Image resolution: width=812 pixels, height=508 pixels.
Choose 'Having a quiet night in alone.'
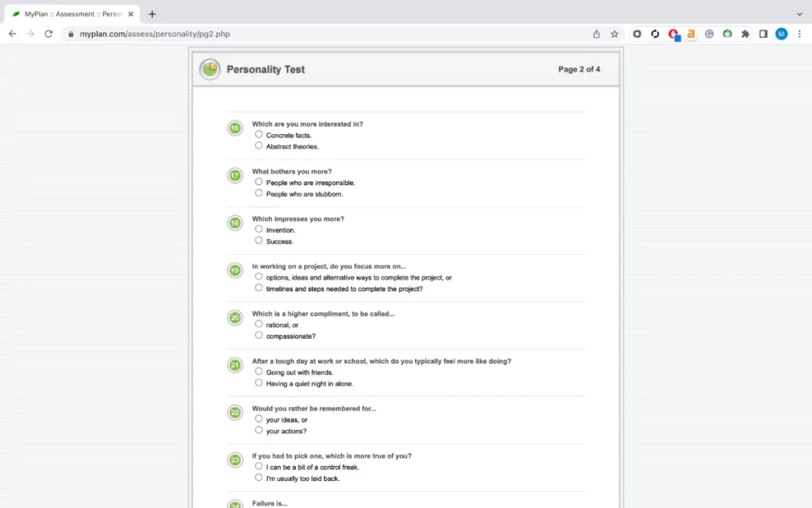pyautogui.click(x=259, y=383)
